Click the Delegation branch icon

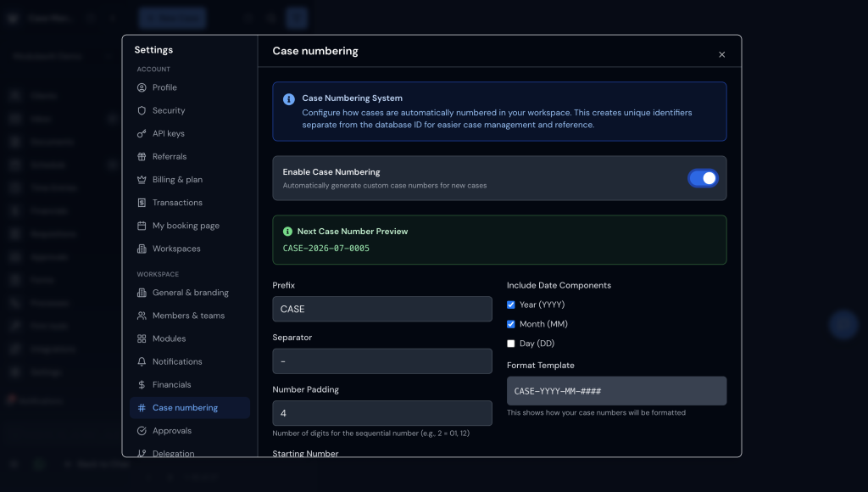click(142, 453)
